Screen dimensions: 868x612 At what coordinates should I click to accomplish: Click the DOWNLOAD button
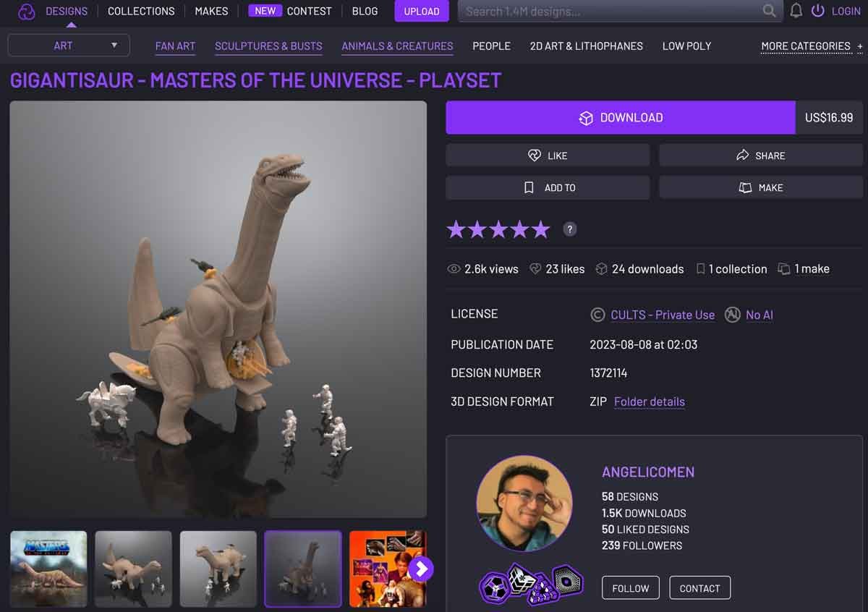pos(620,117)
